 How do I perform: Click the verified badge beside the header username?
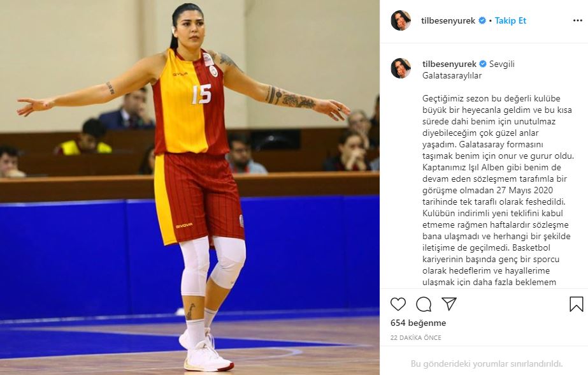pos(482,20)
